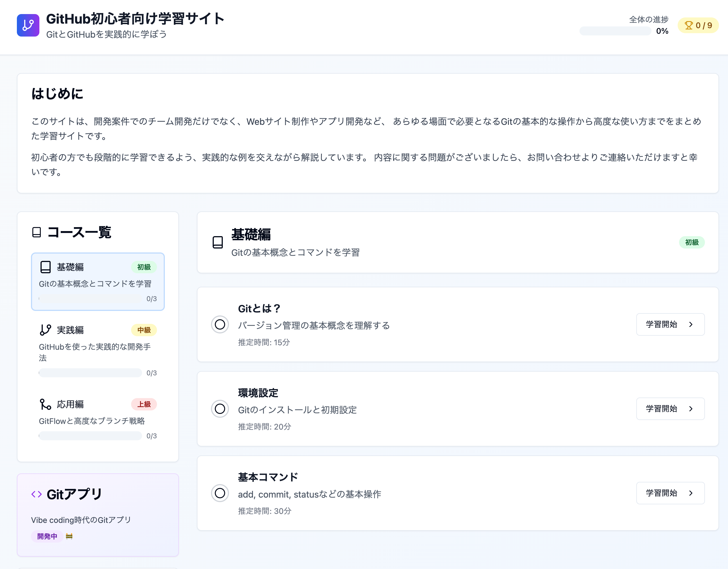This screenshot has width=728, height=569.
Task: Mark Gitとは？ lesson circle complete
Action: coord(220,324)
